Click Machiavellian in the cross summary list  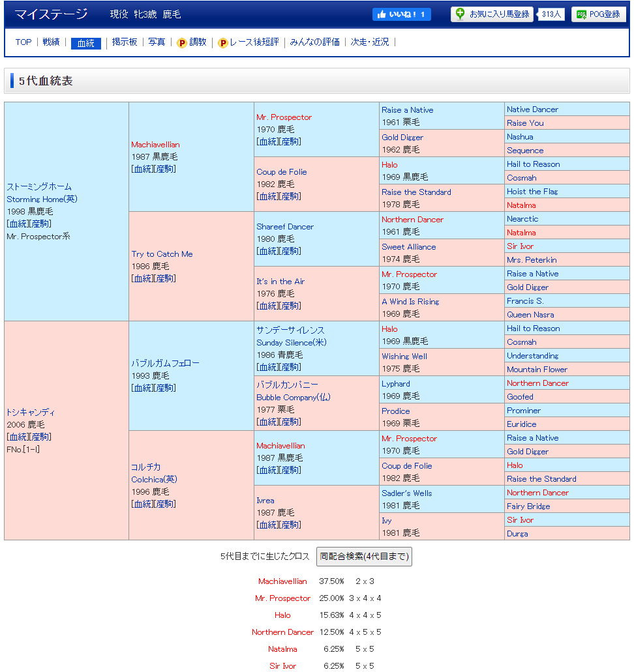[282, 581]
